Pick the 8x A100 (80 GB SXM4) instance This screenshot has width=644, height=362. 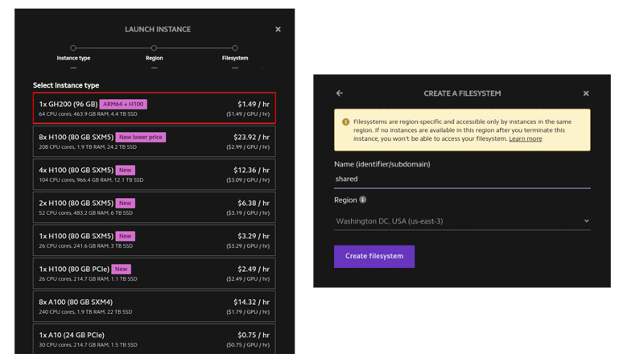(155, 306)
